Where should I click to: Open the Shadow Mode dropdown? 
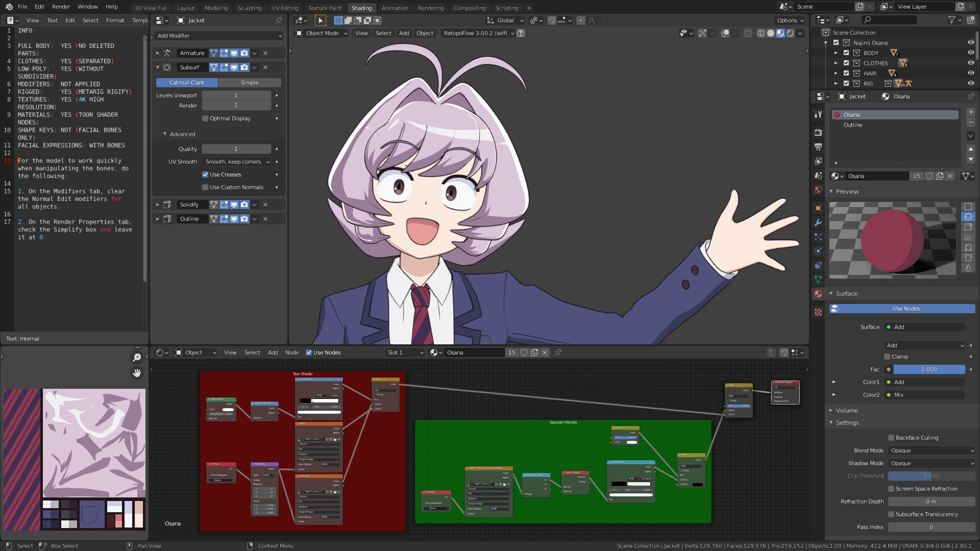coord(932,463)
